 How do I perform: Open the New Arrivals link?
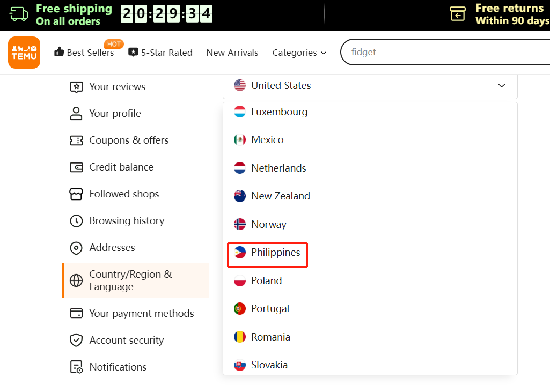[x=232, y=53]
